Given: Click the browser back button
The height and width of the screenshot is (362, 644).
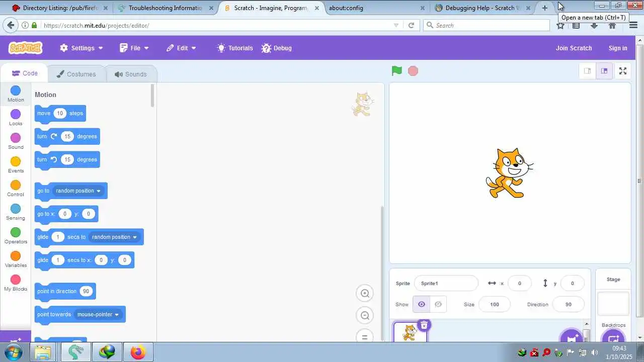Looking at the screenshot, I should [x=11, y=25].
